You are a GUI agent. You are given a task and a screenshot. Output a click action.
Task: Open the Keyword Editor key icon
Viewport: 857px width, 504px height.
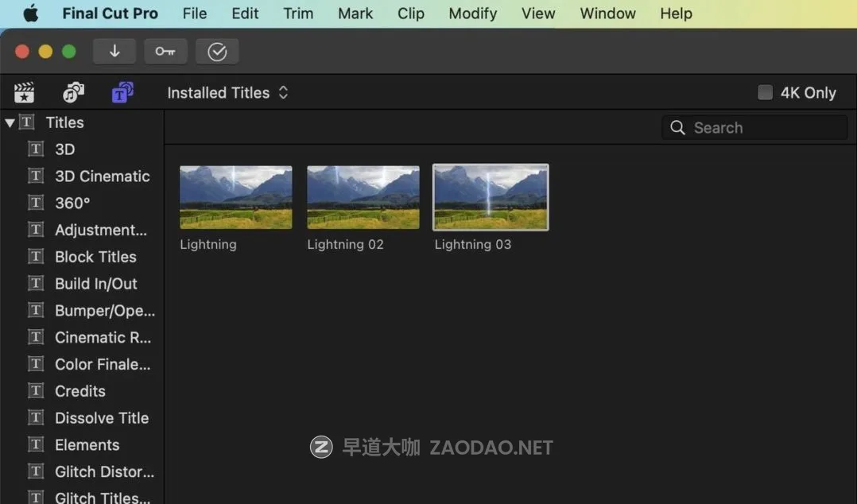click(165, 52)
